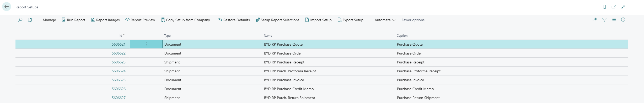644x103 pixels.
Task: Click the analysis mode icon beside search
Action: click(30, 20)
